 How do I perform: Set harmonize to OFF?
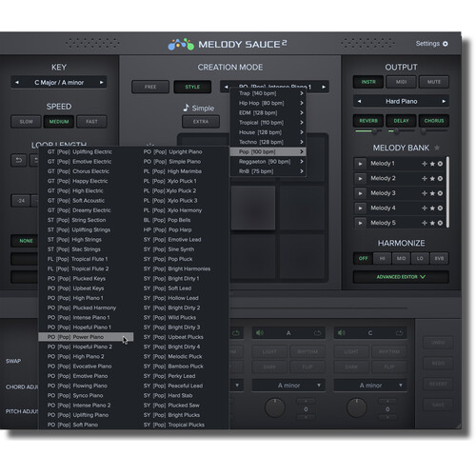[363, 258]
